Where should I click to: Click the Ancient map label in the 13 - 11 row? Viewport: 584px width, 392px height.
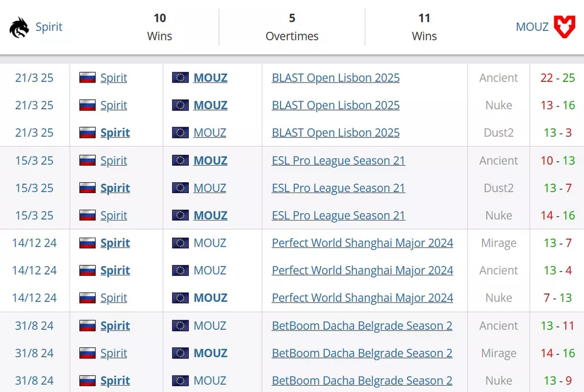(x=498, y=326)
